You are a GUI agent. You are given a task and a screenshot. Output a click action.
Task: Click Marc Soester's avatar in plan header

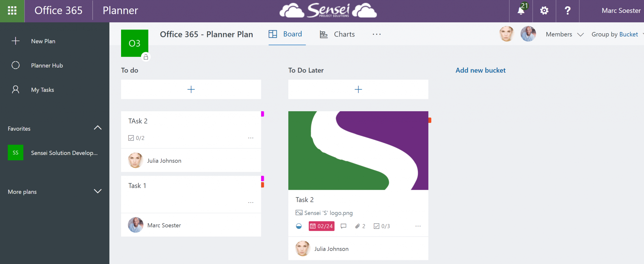(x=528, y=34)
